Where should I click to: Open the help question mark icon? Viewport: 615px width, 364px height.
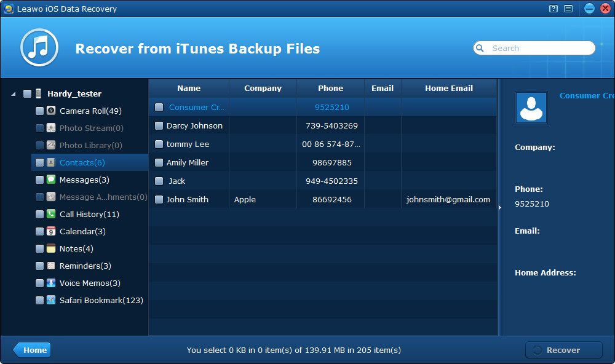[553, 9]
